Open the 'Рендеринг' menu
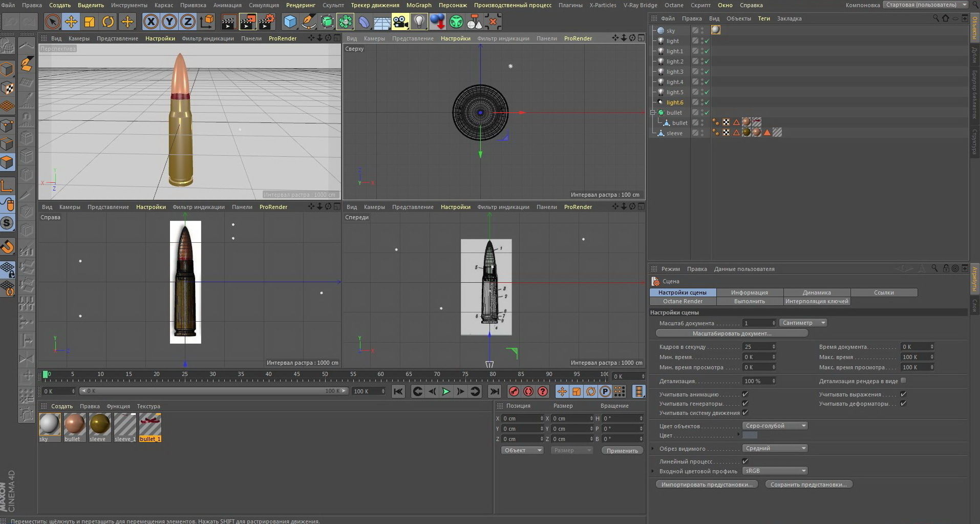The image size is (980, 524). click(x=301, y=5)
